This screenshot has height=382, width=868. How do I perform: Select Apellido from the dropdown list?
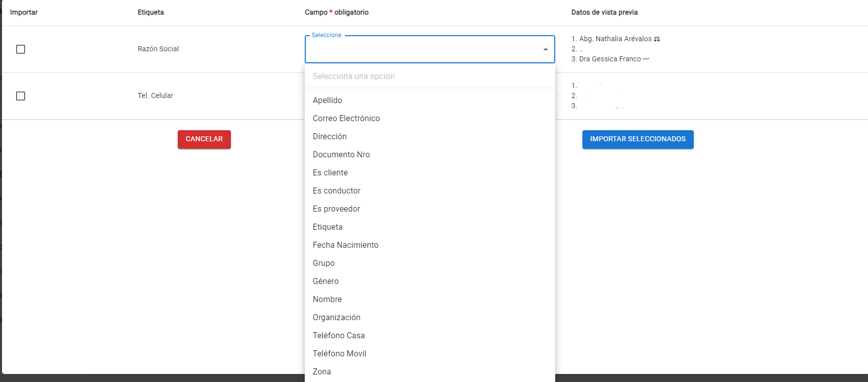tap(430, 101)
